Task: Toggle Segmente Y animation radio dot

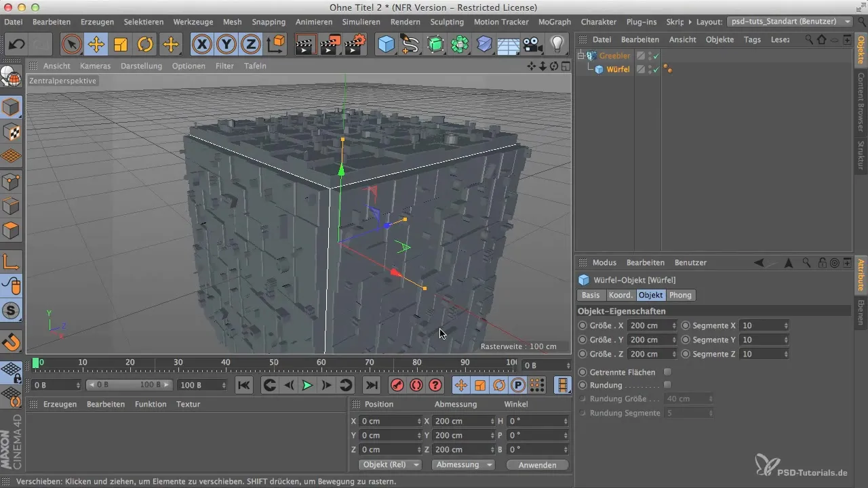Action: 686,340
